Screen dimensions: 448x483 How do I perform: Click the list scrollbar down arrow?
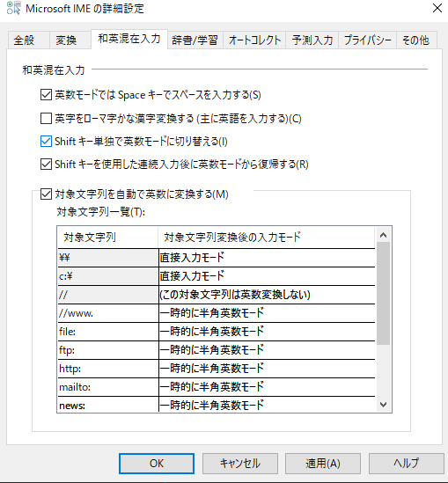pos(383,405)
